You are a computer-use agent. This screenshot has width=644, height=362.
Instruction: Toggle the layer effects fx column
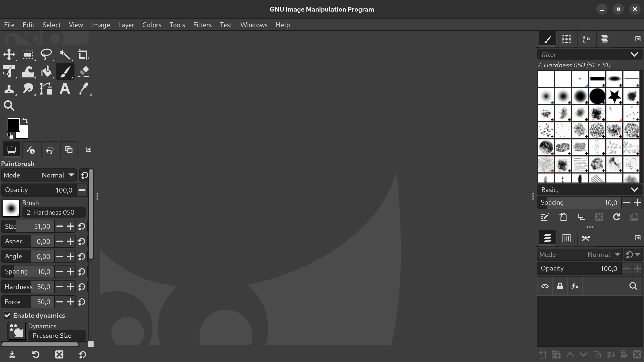click(575, 286)
